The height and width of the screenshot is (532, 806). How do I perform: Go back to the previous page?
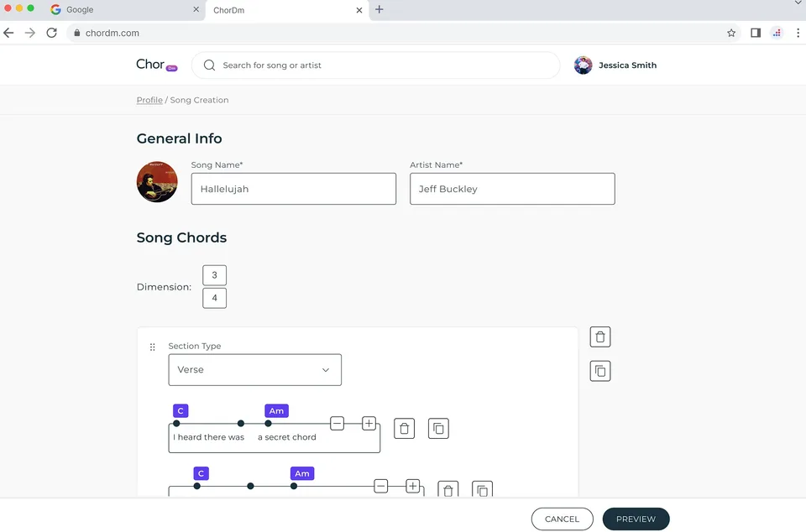(x=8, y=33)
